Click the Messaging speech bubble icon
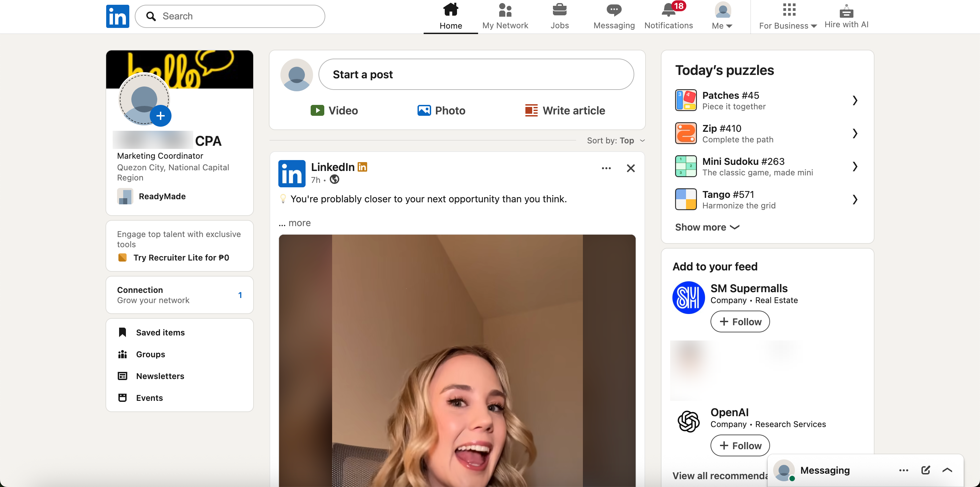Screen dimensions: 980x487 (x=614, y=10)
